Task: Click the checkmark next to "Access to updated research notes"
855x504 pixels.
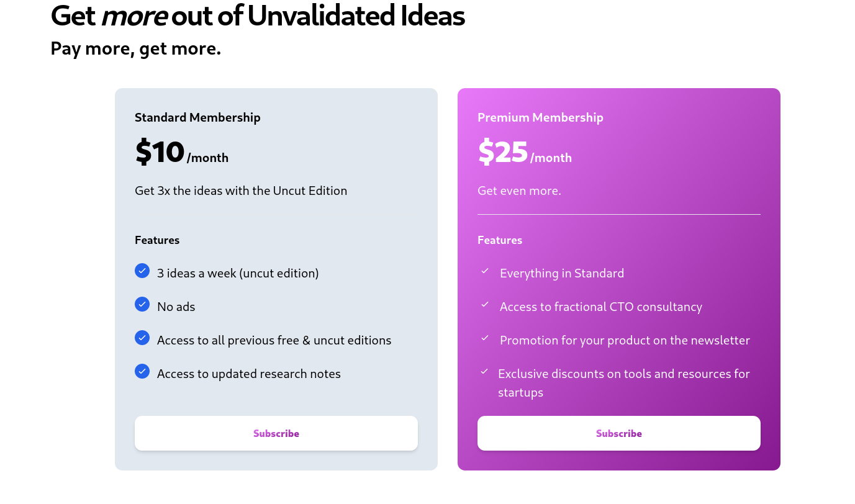Action: [x=142, y=371]
